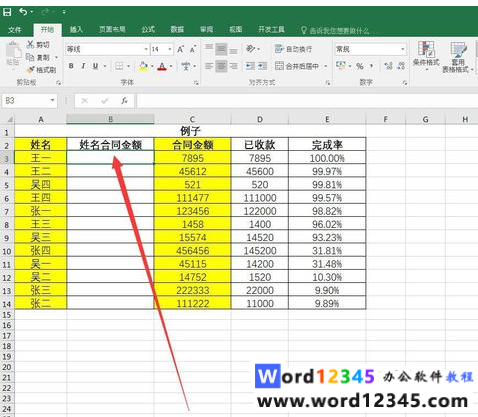Center text horizontally
Screen dimensions: 478x417
coord(221,66)
